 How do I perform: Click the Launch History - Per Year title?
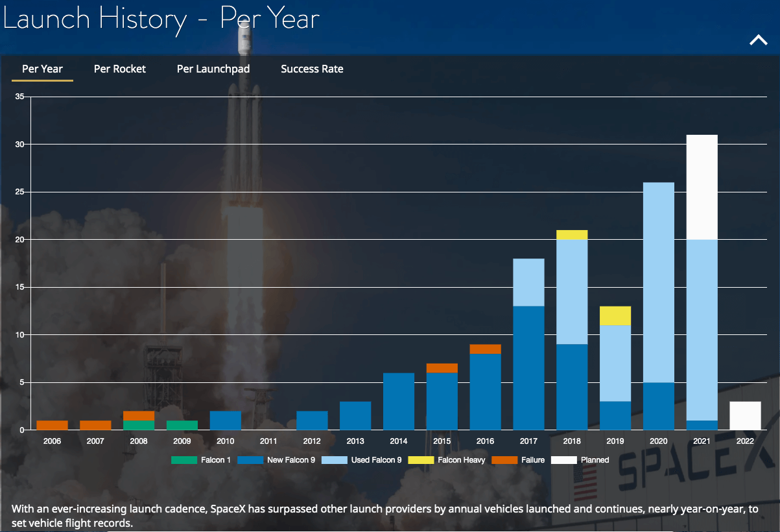[161, 19]
